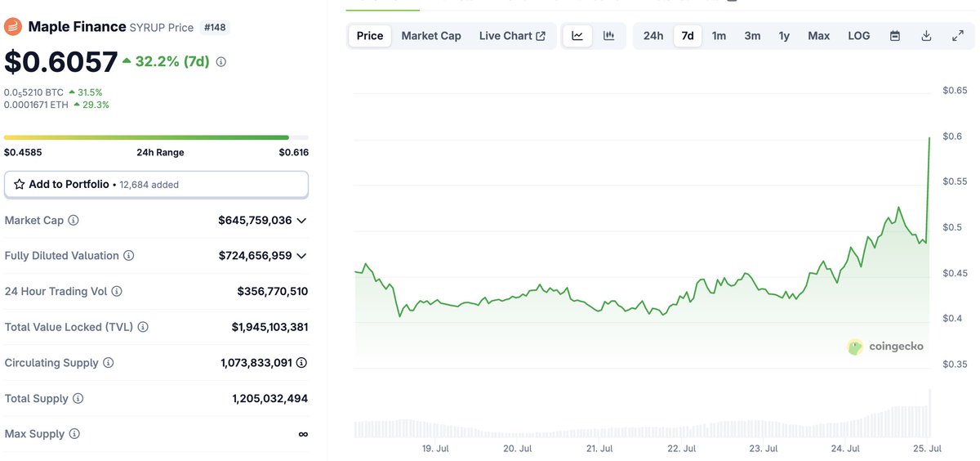This screenshot has height=461, width=980.
Task: Switch to candlestick chart view icon
Action: [x=608, y=36]
